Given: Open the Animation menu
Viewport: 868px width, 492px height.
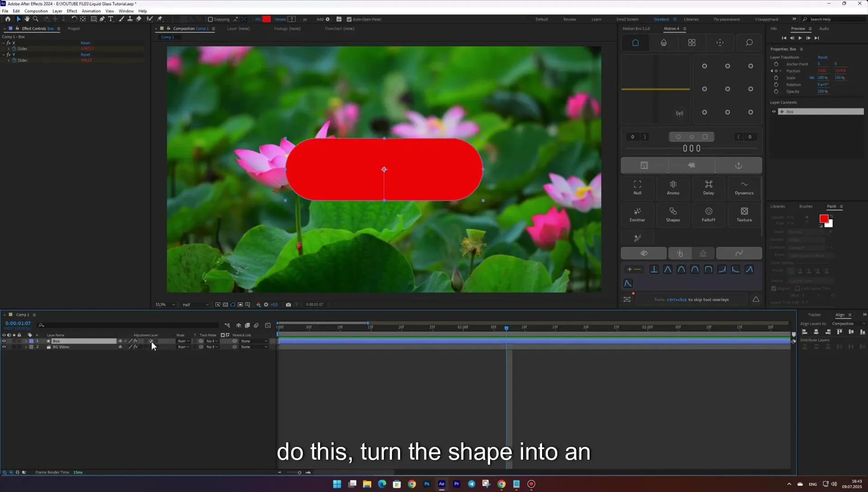Looking at the screenshot, I should coord(91,11).
